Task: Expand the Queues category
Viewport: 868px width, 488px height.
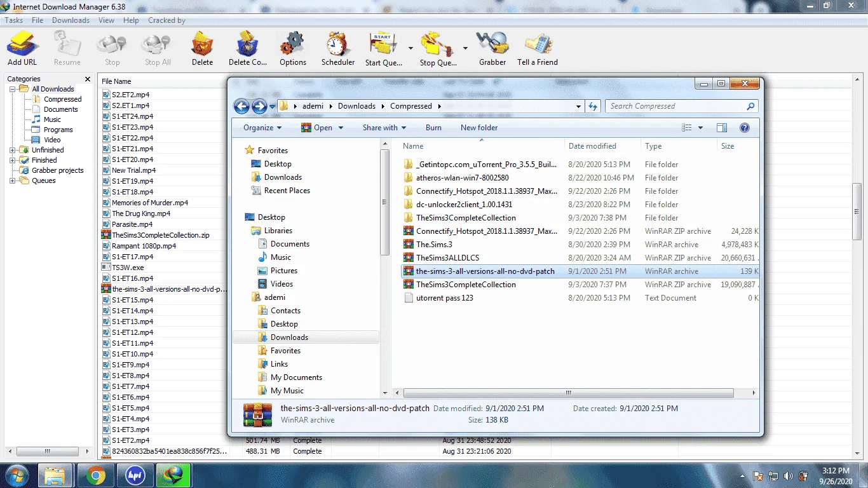Action: tap(12, 180)
